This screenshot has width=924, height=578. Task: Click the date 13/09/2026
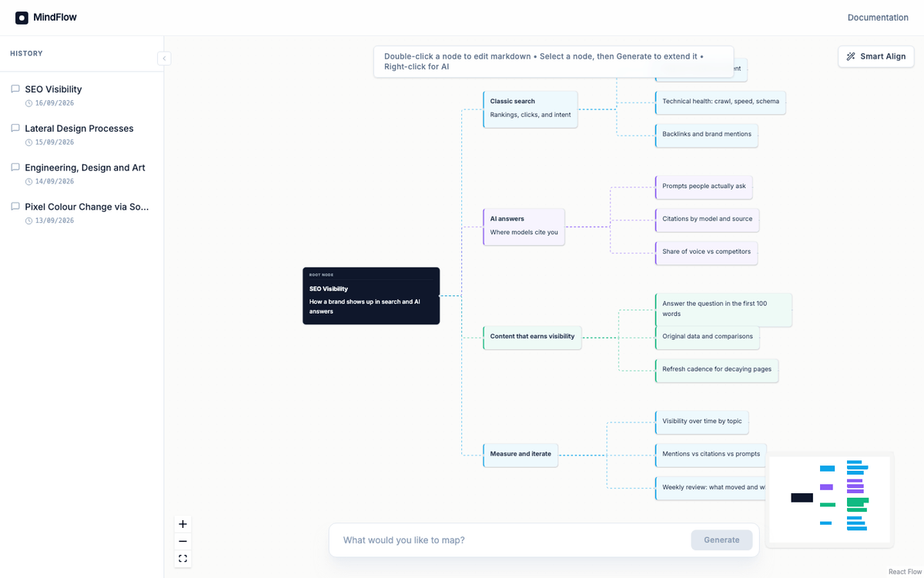coord(55,221)
